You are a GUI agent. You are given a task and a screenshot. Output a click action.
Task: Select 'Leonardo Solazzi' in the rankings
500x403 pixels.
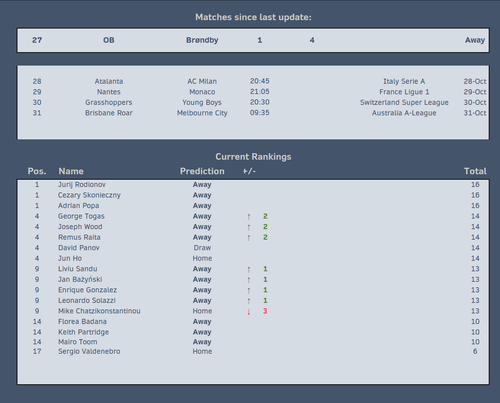click(87, 300)
